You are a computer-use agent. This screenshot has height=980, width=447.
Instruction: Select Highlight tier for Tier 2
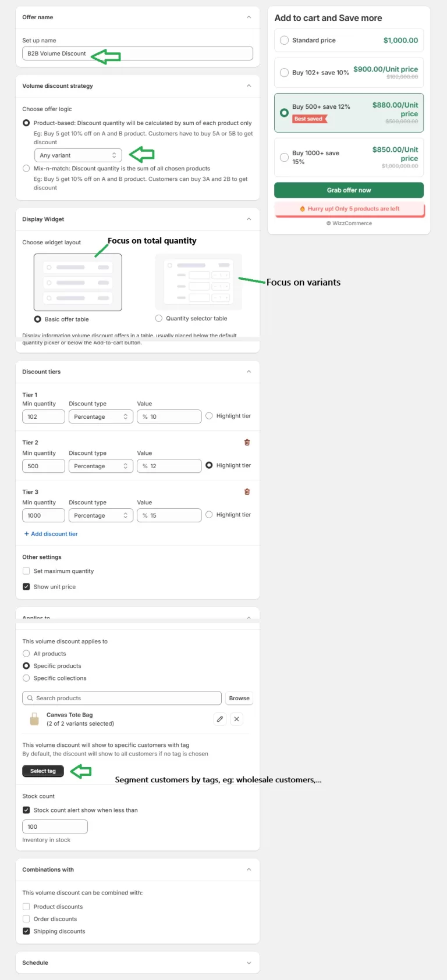tap(209, 465)
